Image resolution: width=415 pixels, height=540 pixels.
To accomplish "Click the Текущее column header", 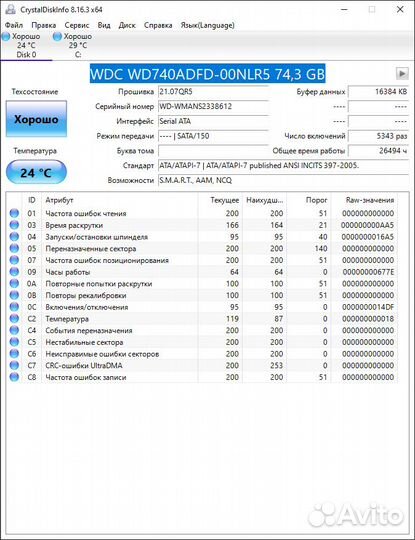I will pyautogui.click(x=220, y=200).
